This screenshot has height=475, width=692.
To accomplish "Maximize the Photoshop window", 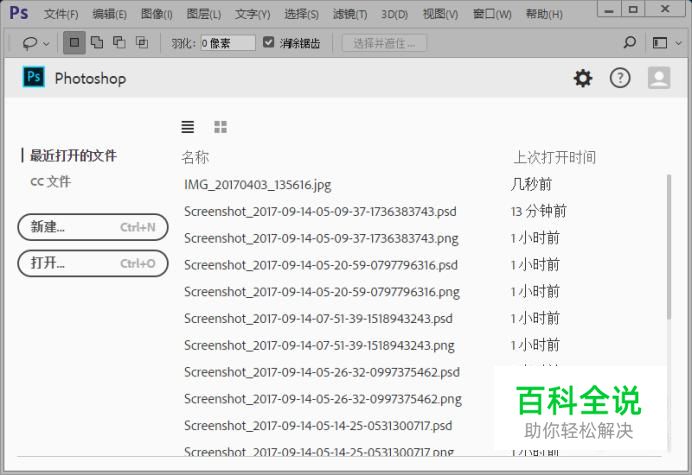I will coord(633,9).
